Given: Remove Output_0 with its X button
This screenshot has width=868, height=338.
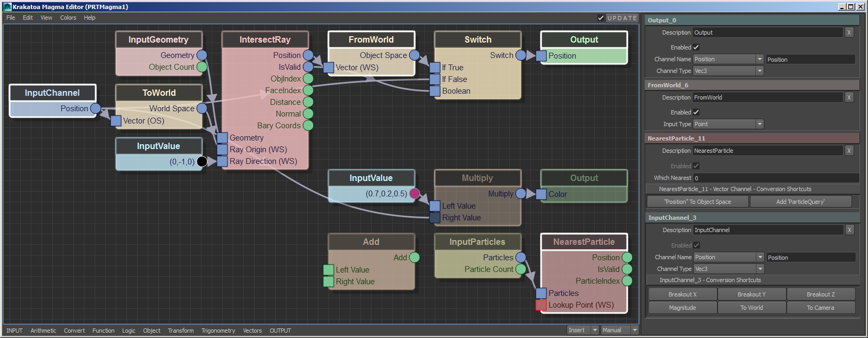Looking at the screenshot, I should (x=849, y=32).
